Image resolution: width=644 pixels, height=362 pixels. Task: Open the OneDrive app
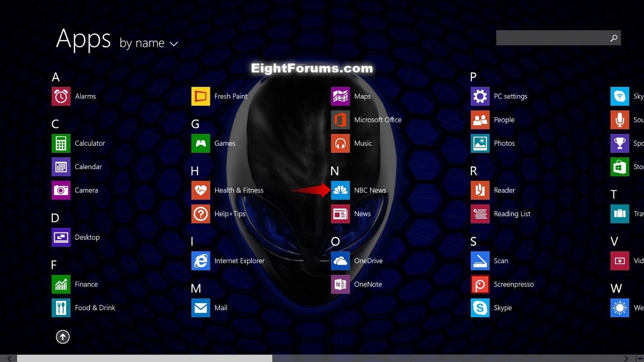click(x=341, y=261)
